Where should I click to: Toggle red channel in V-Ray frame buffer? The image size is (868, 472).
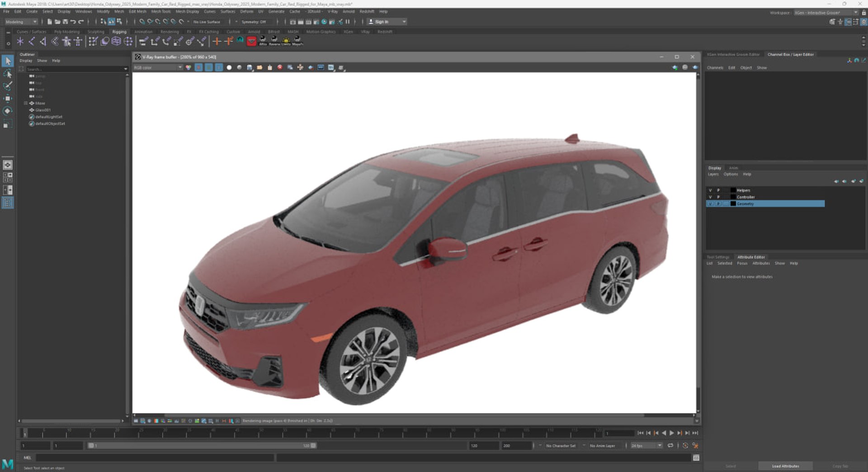(198, 67)
